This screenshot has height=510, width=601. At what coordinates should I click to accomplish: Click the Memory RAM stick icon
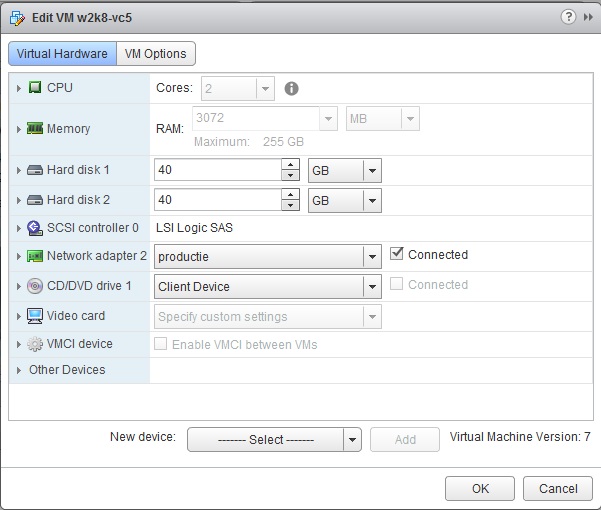(35, 128)
